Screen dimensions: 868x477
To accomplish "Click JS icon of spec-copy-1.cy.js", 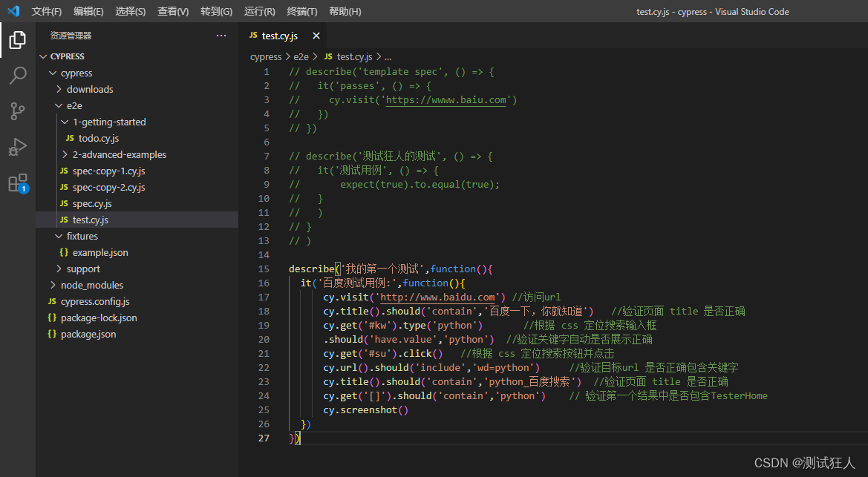I will 64,171.
